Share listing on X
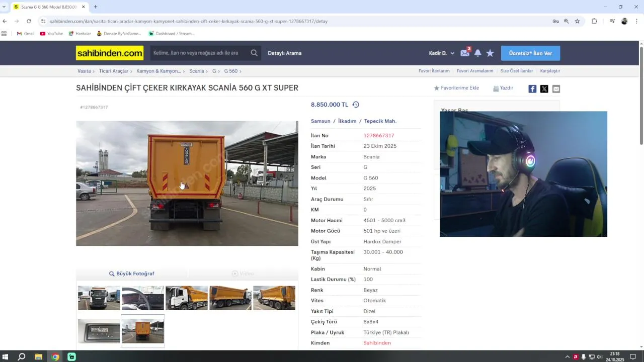Screen dimensions: 644x362 (x=544, y=89)
